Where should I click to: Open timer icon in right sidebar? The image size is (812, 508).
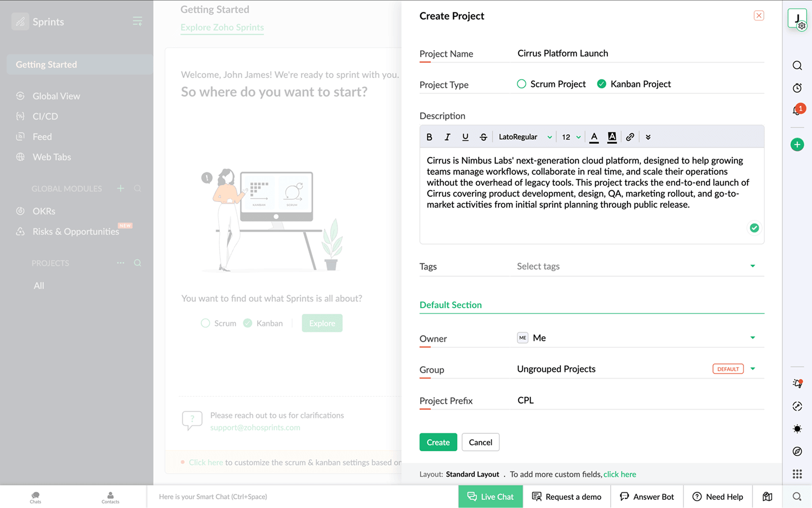[797, 88]
